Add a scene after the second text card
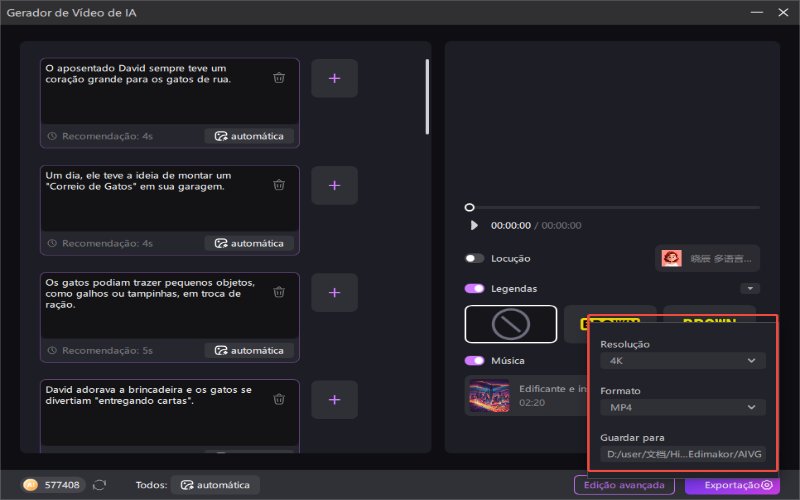This screenshot has height=500, width=800. click(334, 185)
